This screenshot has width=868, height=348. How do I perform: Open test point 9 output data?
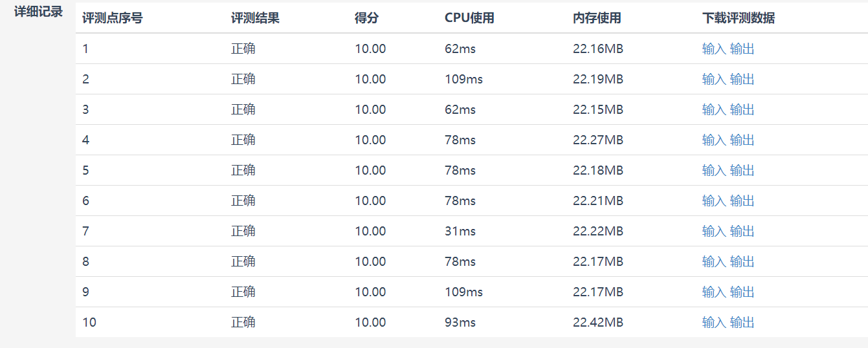(742, 292)
